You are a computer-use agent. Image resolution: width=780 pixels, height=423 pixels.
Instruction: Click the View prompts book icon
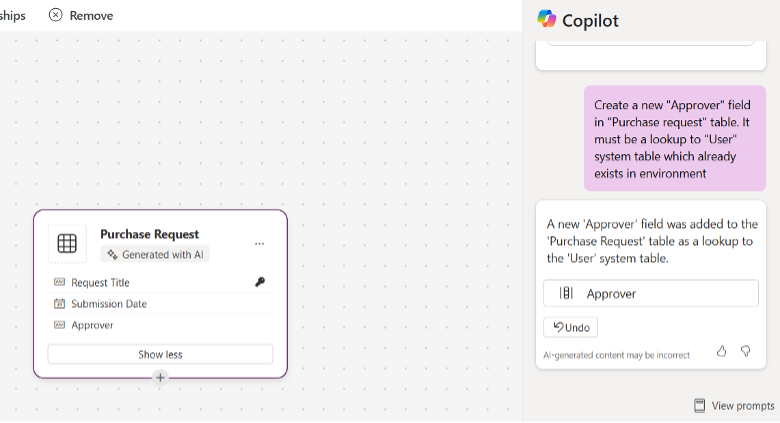coord(699,406)
